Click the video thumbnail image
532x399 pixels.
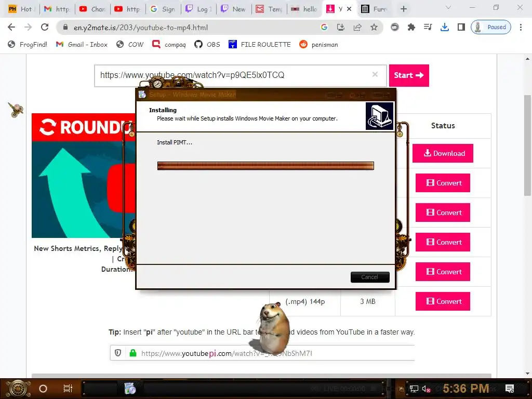click(83, 176)
